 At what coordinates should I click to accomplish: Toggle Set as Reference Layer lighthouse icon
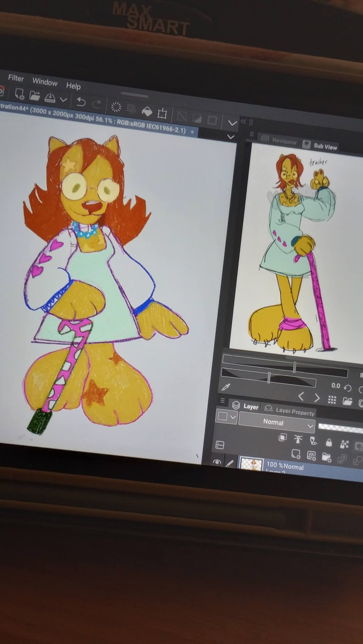tap(298, 439)
